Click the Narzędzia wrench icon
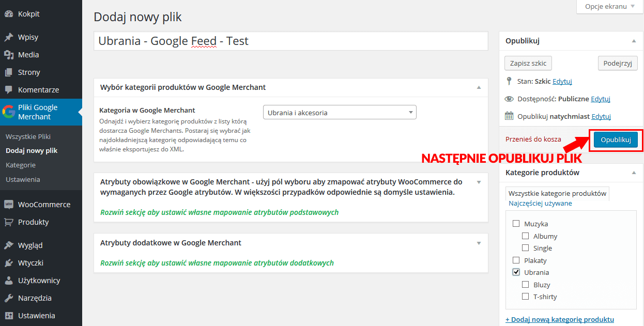 click(8, 298)
